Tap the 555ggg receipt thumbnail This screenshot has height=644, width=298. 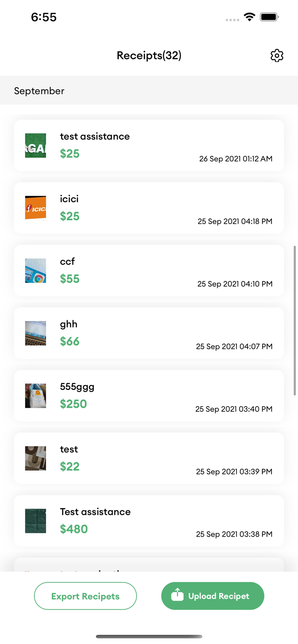point(36,396)
